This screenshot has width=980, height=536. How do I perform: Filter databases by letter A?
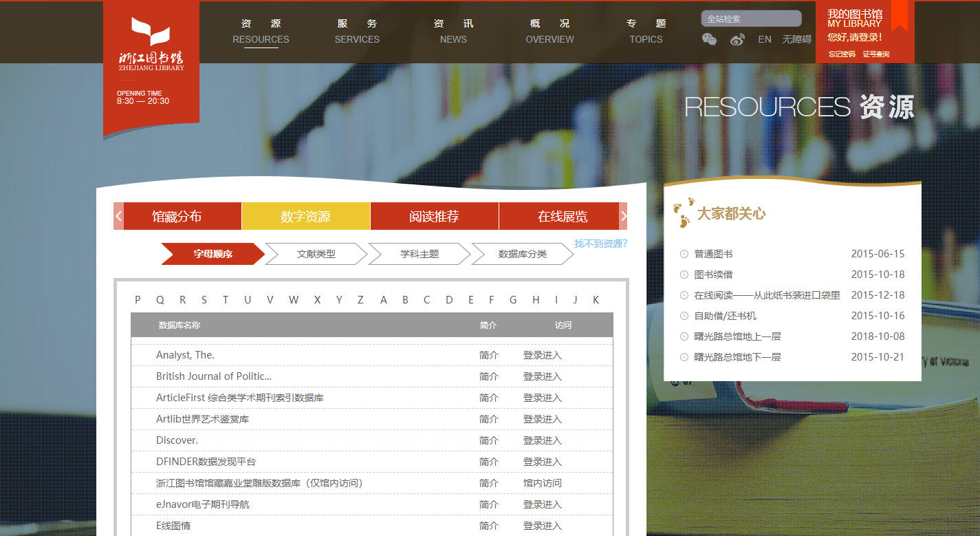384,300
